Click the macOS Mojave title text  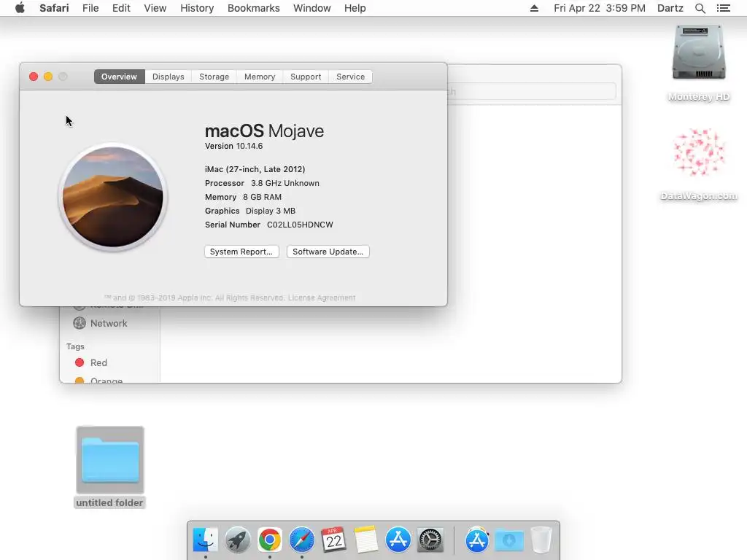(x=264, y=131)
